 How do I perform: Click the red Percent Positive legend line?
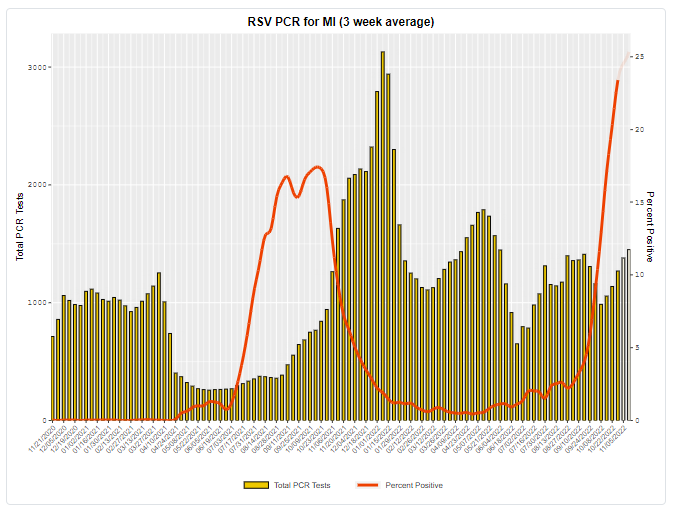[370, 485]
